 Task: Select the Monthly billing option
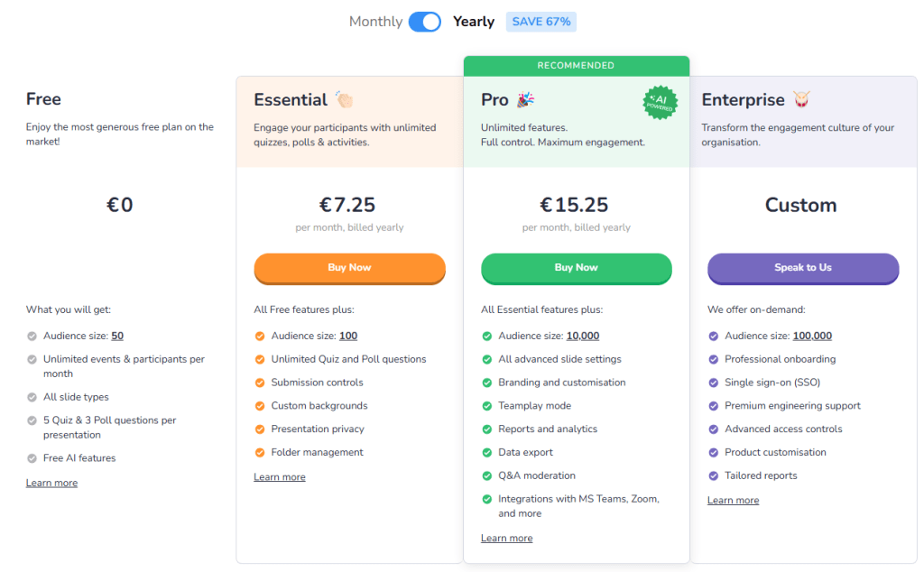click(375, 22)
